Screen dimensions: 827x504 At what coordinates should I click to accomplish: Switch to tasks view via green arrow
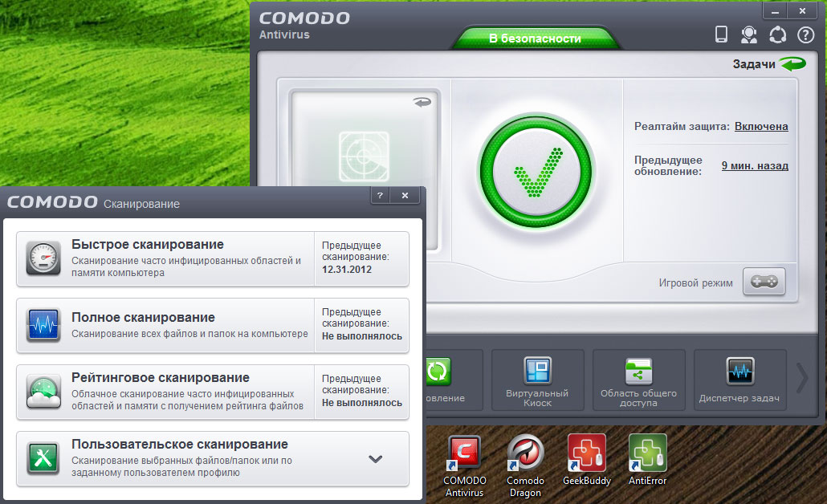pyautogui.click(x=793, y=63)
